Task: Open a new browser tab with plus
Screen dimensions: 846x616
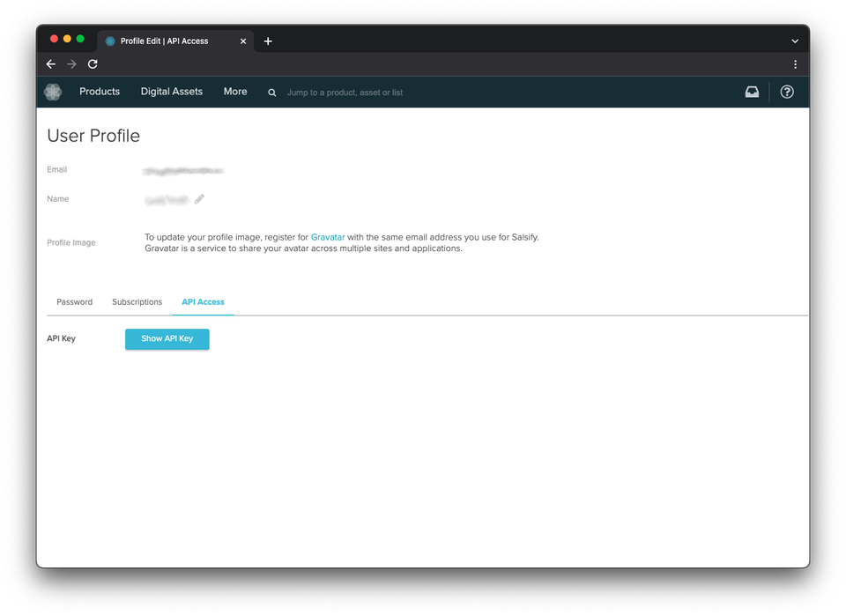Action: 268,41
